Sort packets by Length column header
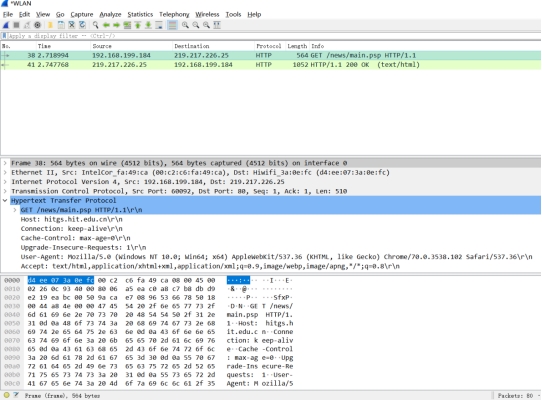 [x=297, y=46]
